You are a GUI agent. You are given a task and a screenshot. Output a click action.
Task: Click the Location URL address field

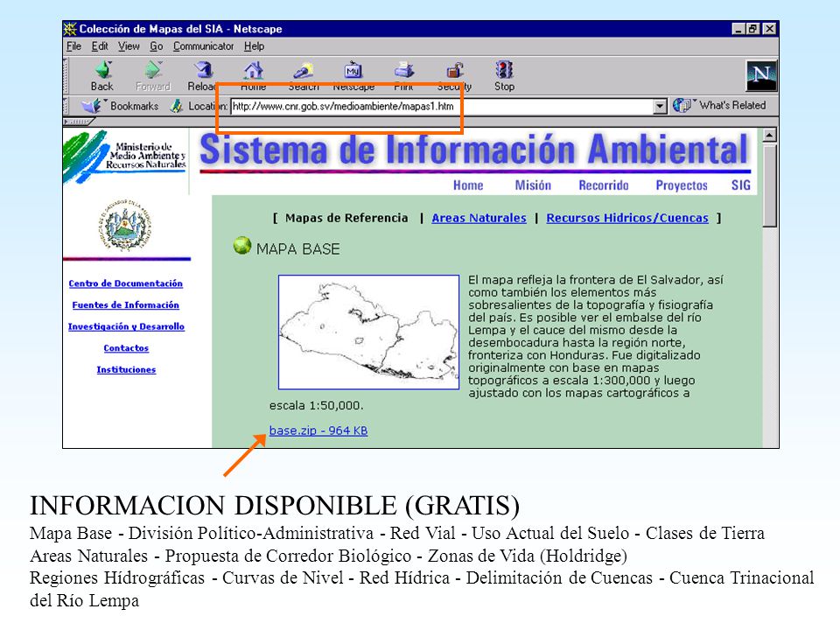443,106
